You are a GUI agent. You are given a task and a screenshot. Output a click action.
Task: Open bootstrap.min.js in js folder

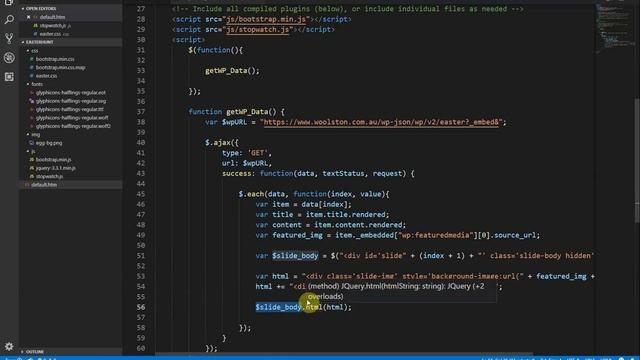click(x=53, y=160)
